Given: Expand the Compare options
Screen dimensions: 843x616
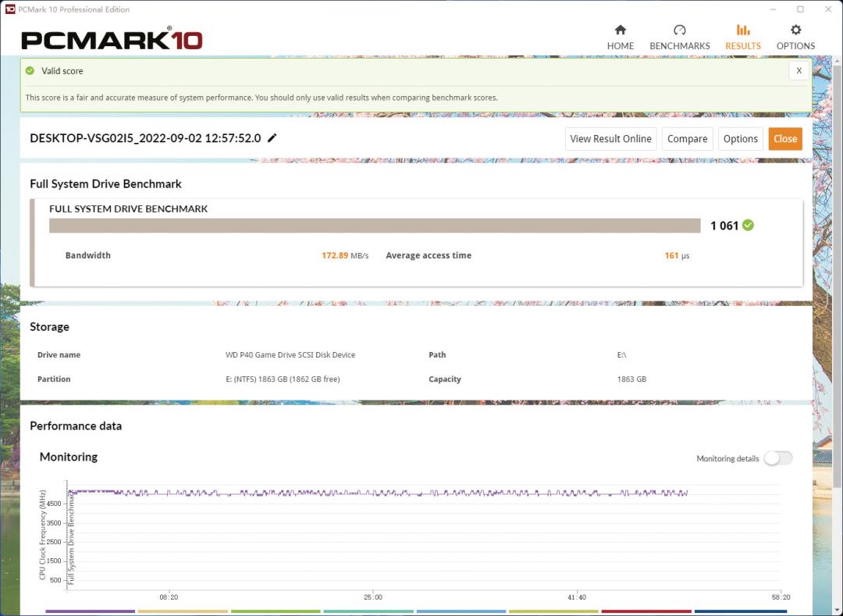Looking at the screenshot, I should point(687,138).
